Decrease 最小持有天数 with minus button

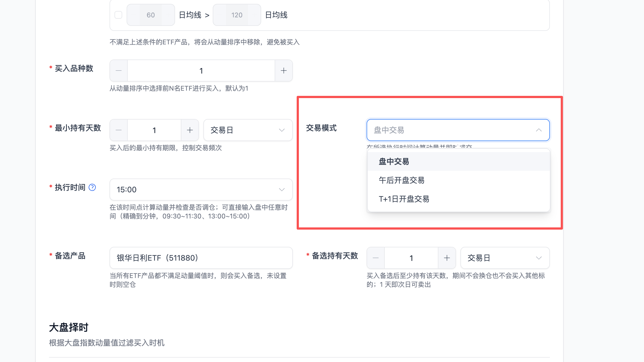coord(119,130)
